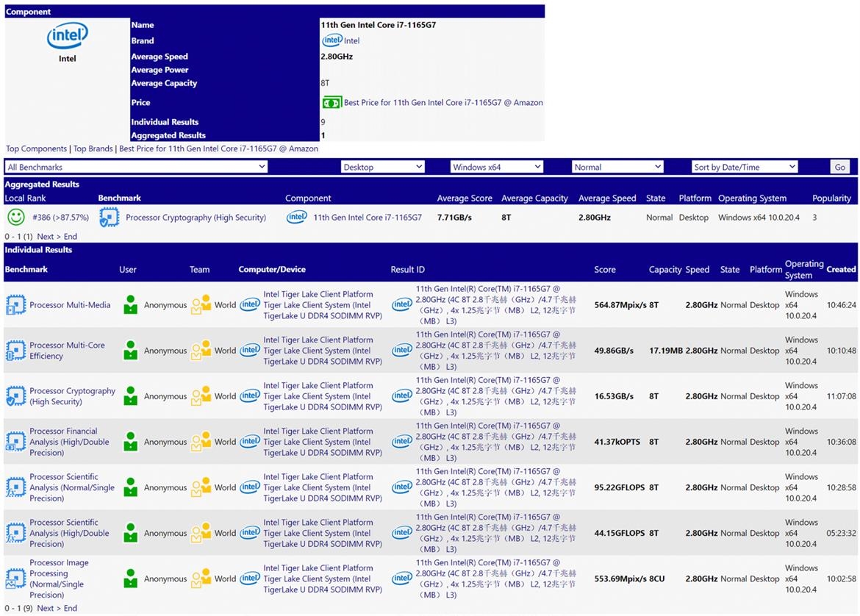Click the Processor Multi-Core Efficiency icon
The image size is (860, 616).
coord(15,351)
